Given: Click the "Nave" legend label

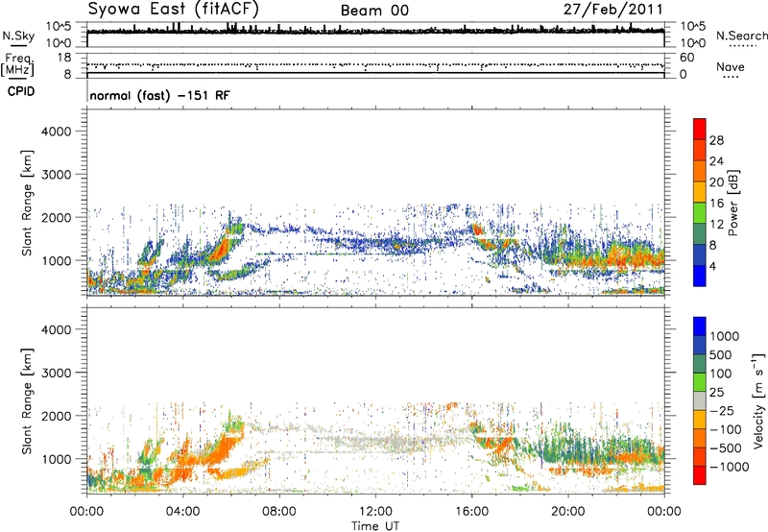Looking at the screenshot, I should (x=731, y=66).
